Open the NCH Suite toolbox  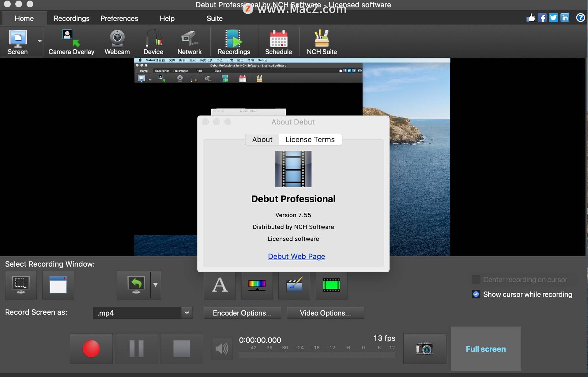pos(322,42)
